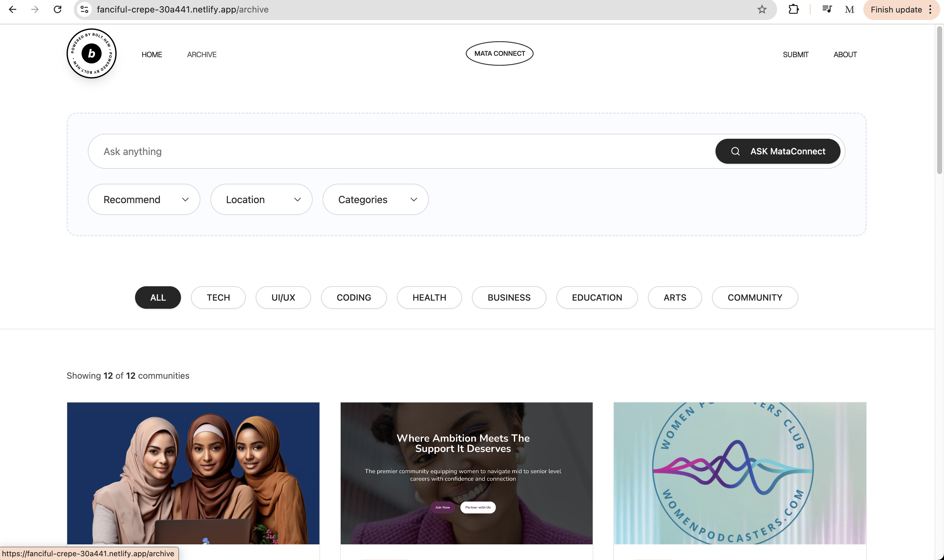
Task: Go to the HOME nav item
Action: [x=152, y=55]
